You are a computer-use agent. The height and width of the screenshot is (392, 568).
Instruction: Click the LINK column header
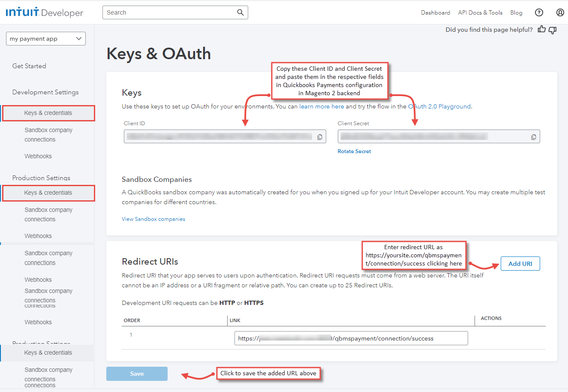[235, 320]
